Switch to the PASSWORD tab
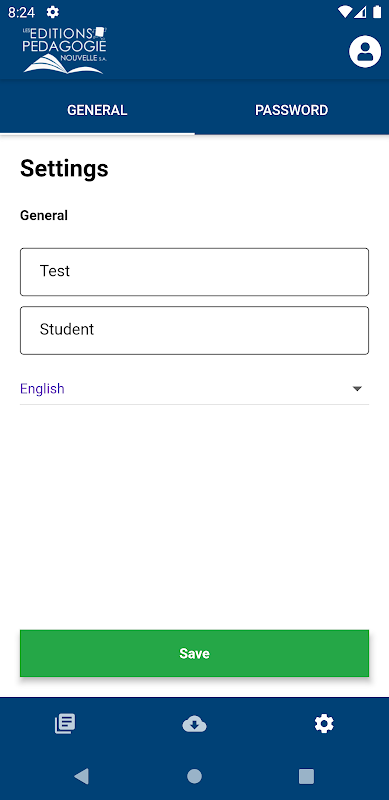The height and width of the screenshot is (800, 389). click(291, 110)
